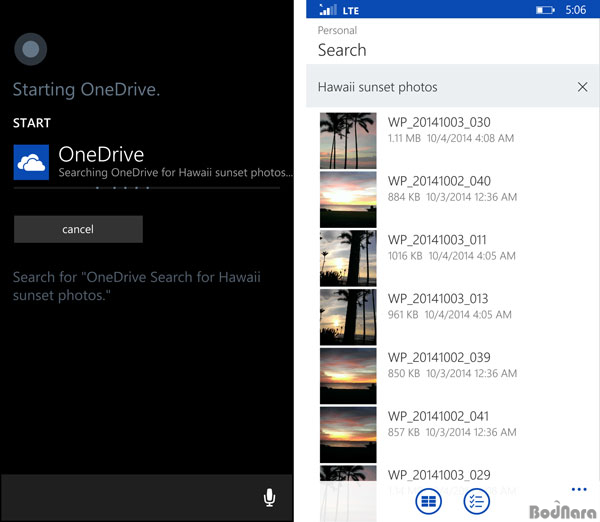The image size is (600, 522).
Task: Tap the LTE network indicator
Action: (351, 11)
